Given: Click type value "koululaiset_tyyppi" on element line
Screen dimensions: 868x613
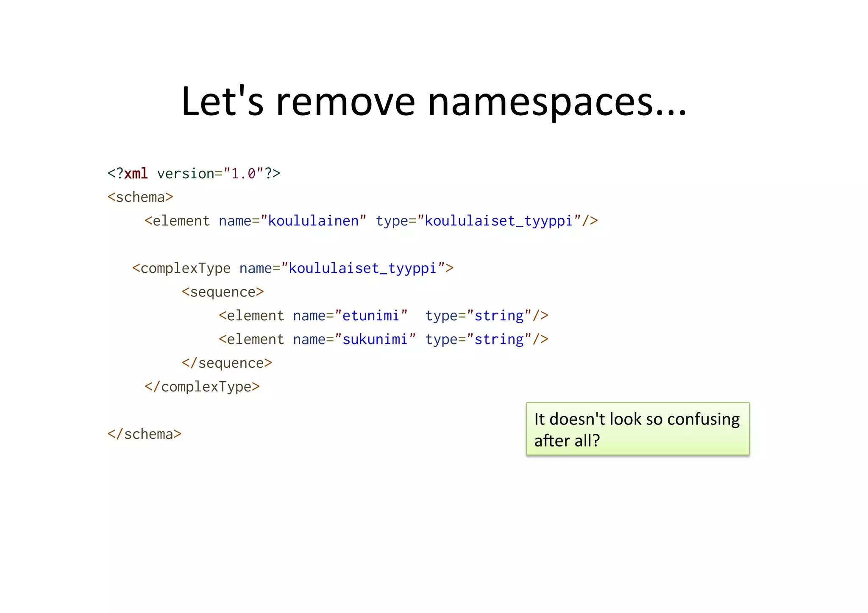Looking at the screenshot, I should (498, 221).
